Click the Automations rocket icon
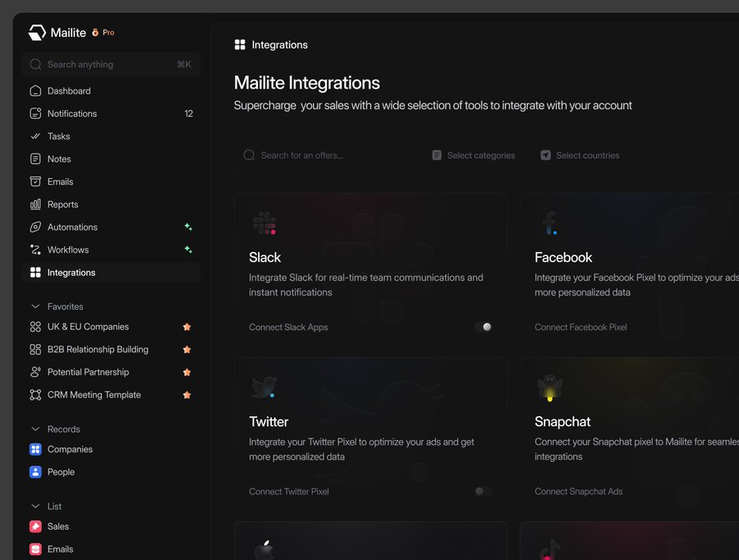Image resolution: width=739 pixels, height=560 pixels. [x=35, y=227]
